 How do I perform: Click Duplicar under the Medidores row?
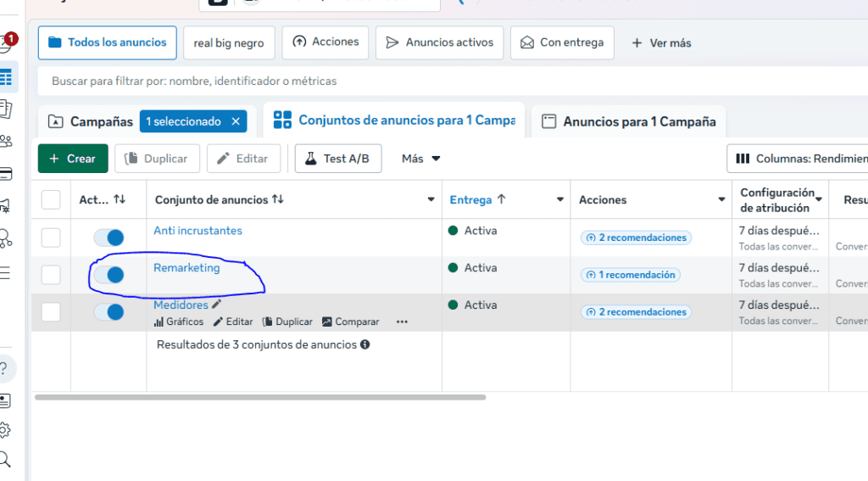(x=287, y=322)
